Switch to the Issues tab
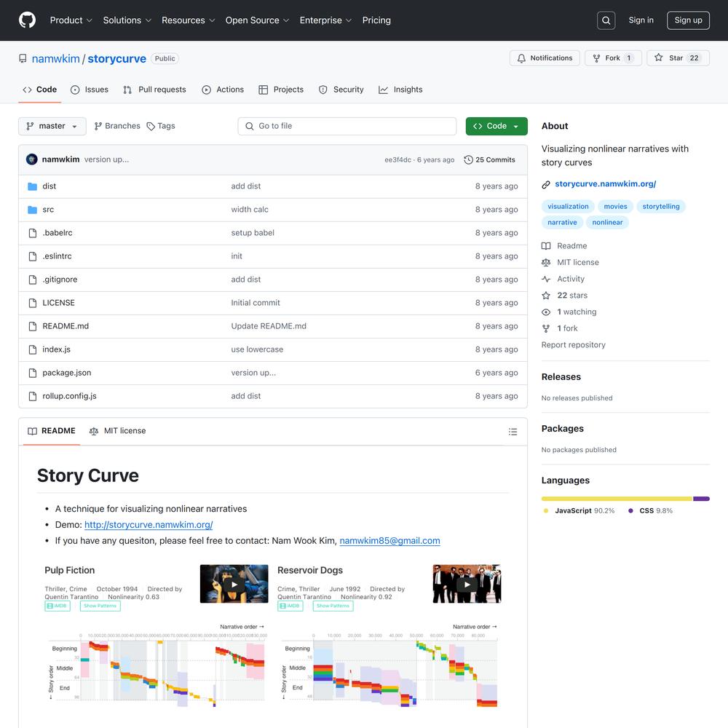This screenshot has height=728, width=728. 89,90
